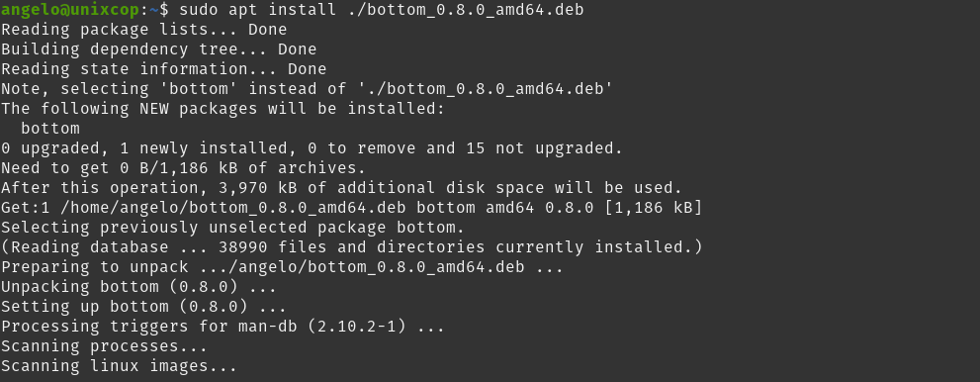Screen dimensions: 980x382
Task: Click the 'Get:1 /home/angelo' path line
Action: tap(351, 208)
